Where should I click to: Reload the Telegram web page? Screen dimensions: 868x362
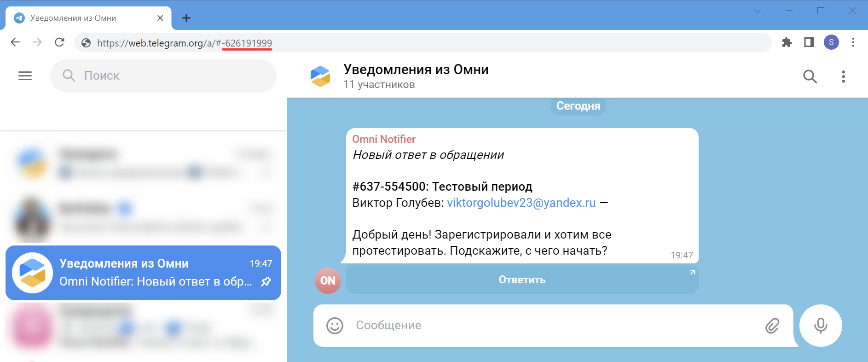[59, 42]
